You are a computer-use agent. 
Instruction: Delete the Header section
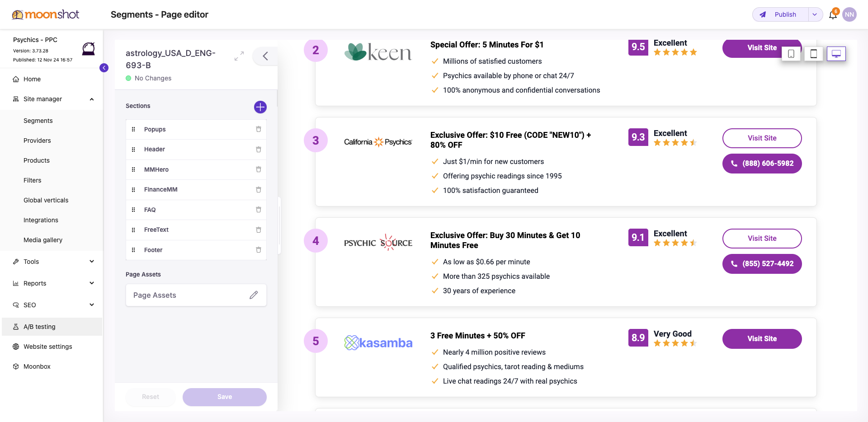tap(259, 150)
